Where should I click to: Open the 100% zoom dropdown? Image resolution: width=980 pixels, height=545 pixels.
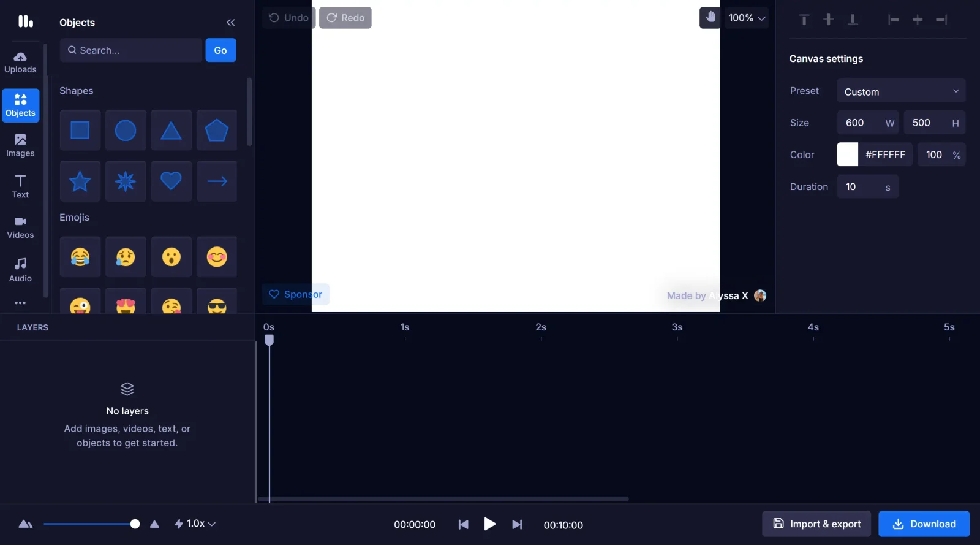(747, 18)
